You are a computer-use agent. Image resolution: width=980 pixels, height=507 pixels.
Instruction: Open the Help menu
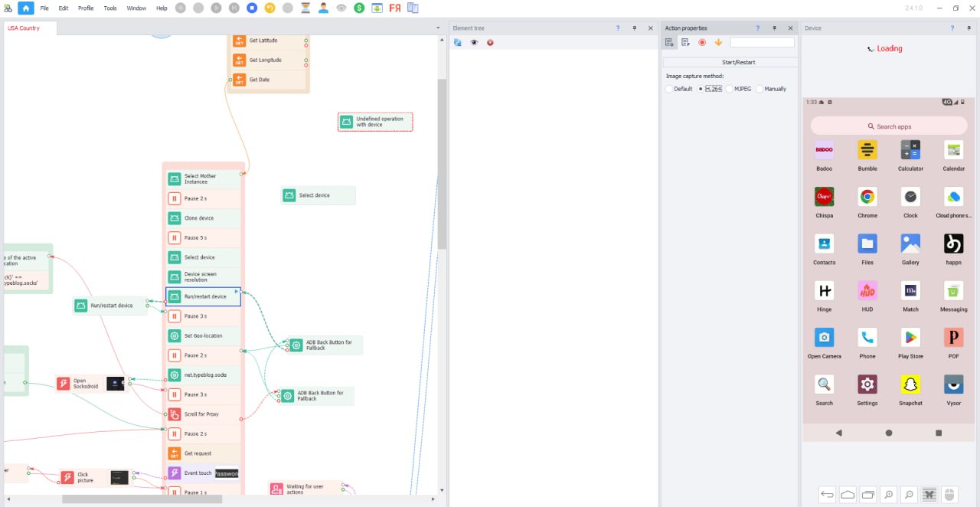pyautogui.click(x=162, y=8)
